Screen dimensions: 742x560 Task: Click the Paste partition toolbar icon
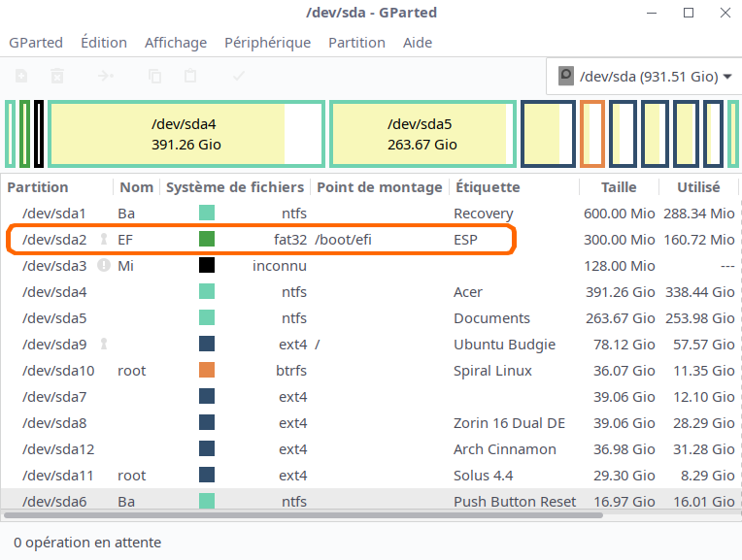click(x=191, y=76)
